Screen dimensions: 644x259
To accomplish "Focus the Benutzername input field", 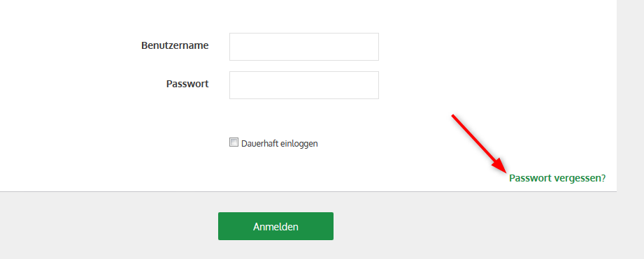I will coord(304,47).
